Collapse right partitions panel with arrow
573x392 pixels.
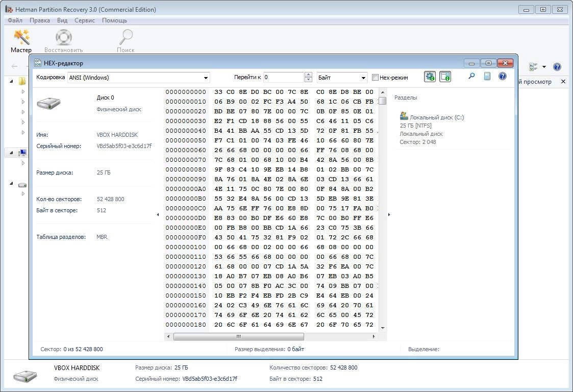389,215
